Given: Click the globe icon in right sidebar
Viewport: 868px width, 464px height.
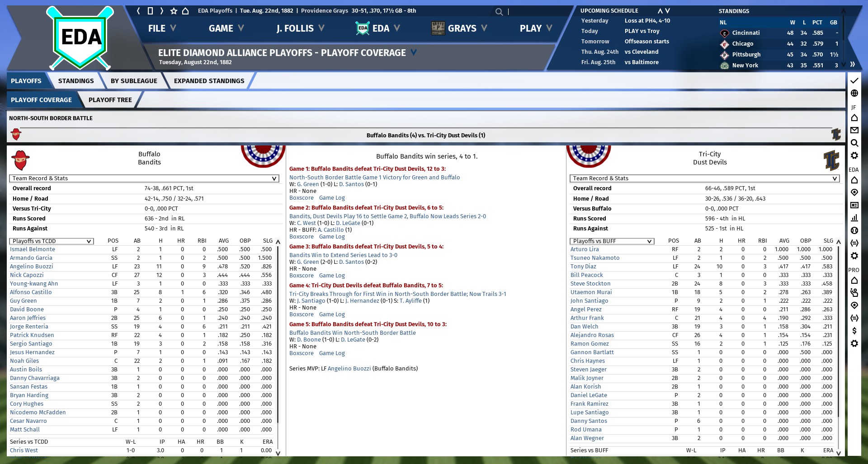Looking at the screenshot, I should 854,93.
